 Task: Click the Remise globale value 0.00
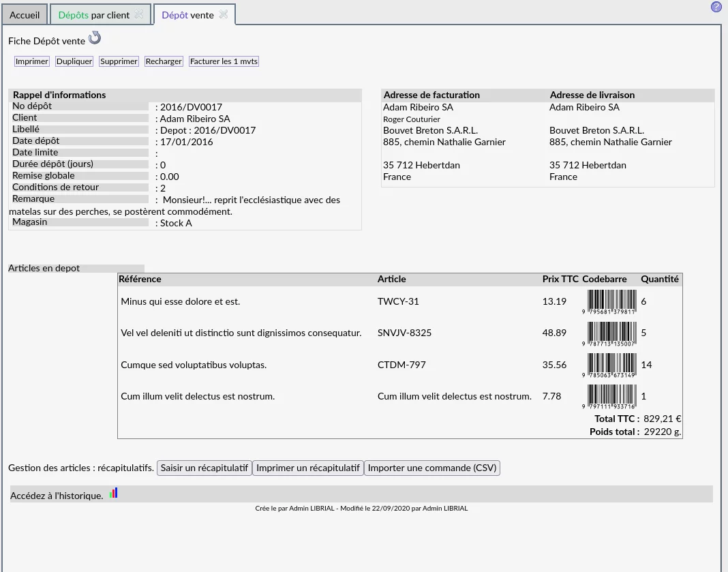tap(170, 177)
